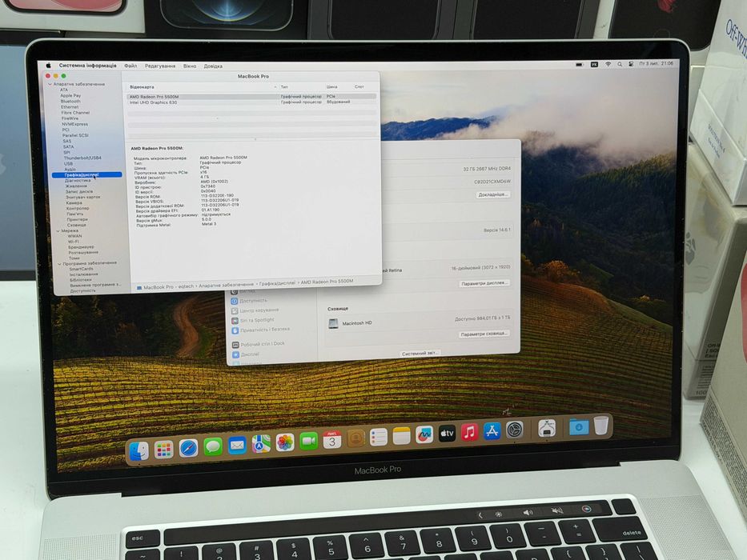Open Apple TV app in the Dock
Viewport: 747px width, 560px height.
coord(447,434)
